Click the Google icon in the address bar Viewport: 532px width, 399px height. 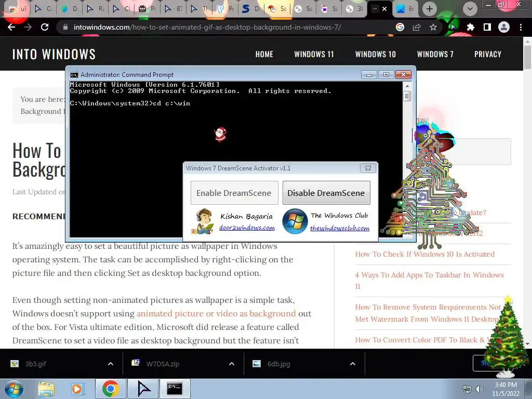coord(400,27)
